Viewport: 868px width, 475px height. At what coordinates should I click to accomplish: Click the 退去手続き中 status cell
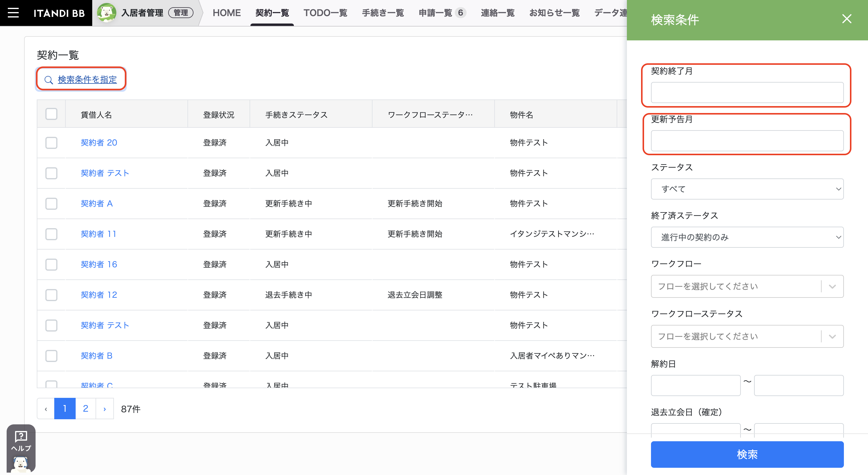point(288,295)
